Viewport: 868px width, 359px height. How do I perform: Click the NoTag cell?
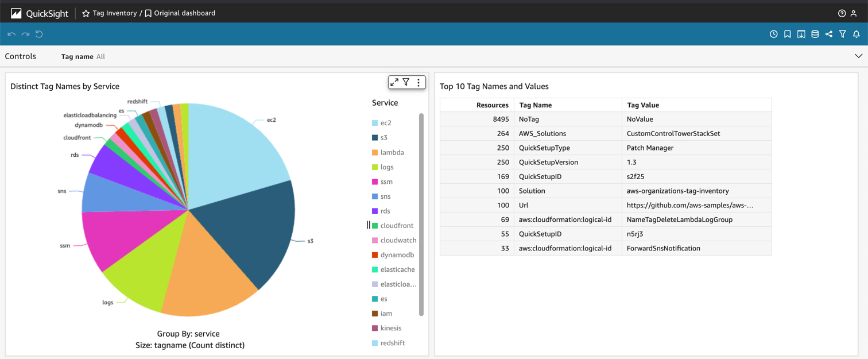[568, 119]
